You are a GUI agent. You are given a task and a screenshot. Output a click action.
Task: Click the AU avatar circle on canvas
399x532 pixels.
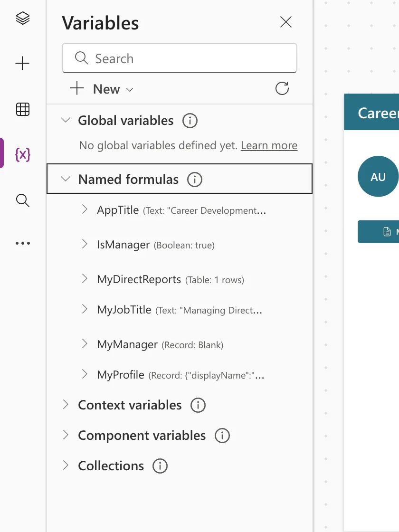click(x=378, y=176)
